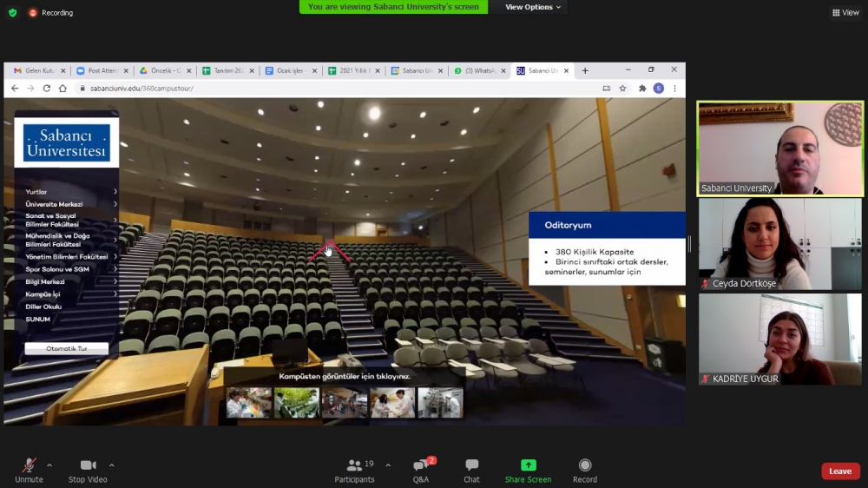
Task: Open video options arrow next to Stop Video
Action: point(112,465)
